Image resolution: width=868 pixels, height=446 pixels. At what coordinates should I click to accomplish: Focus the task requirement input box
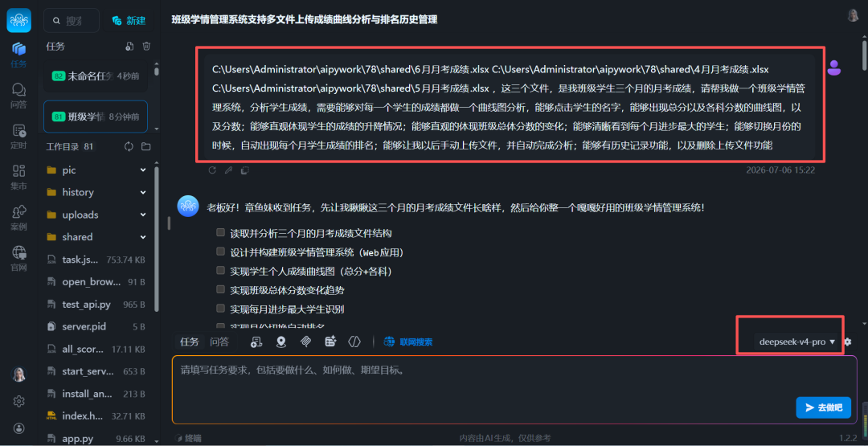[x=514, y=390]
